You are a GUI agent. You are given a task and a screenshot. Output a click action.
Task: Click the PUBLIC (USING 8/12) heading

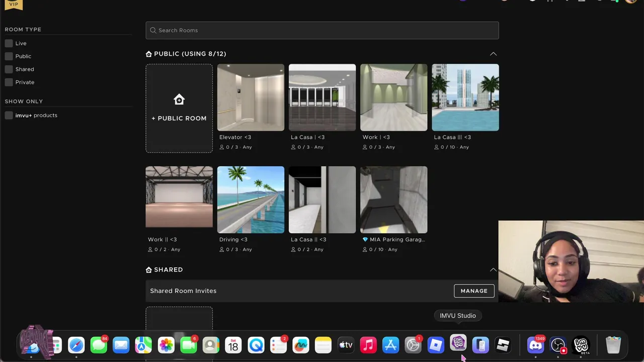click(190, 54)
